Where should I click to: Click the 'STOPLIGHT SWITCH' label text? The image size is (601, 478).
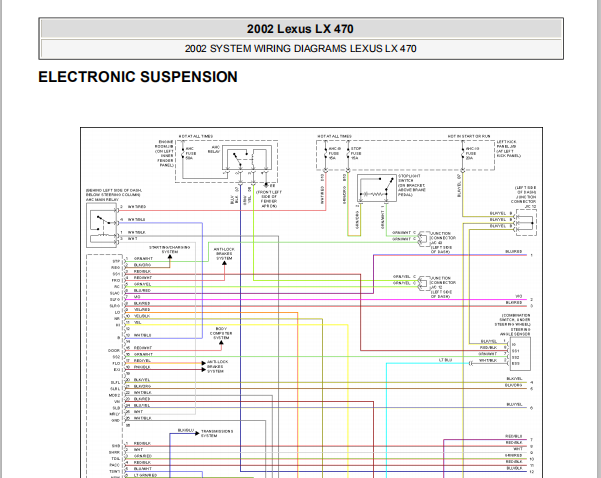click(x=410, y=178)
